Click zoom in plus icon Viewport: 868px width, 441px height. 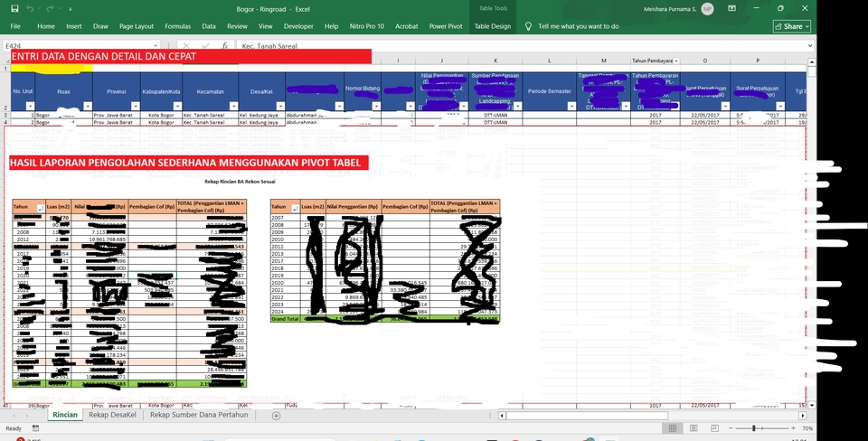tap(793, 428)
